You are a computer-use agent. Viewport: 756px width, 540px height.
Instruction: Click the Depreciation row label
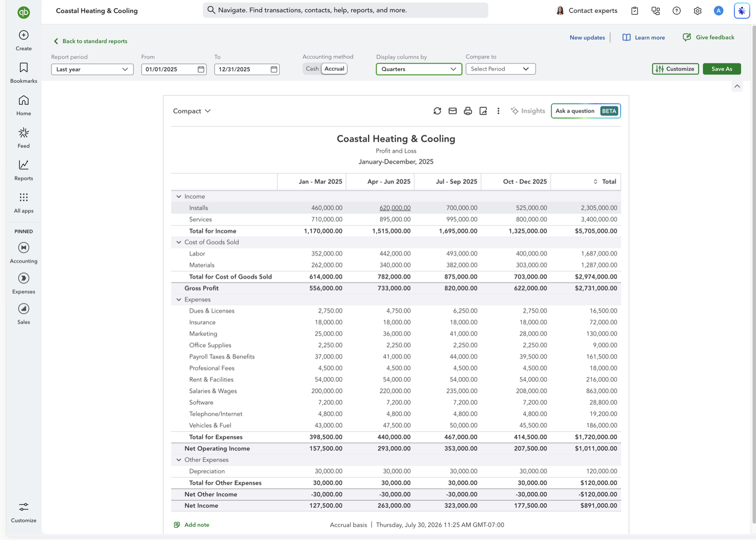click(x=207, y=471)
